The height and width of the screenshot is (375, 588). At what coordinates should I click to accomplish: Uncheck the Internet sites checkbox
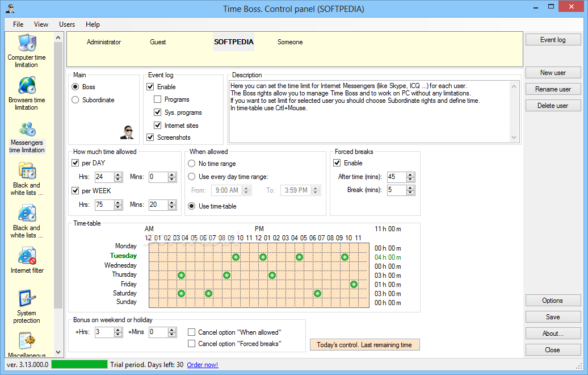158,126
